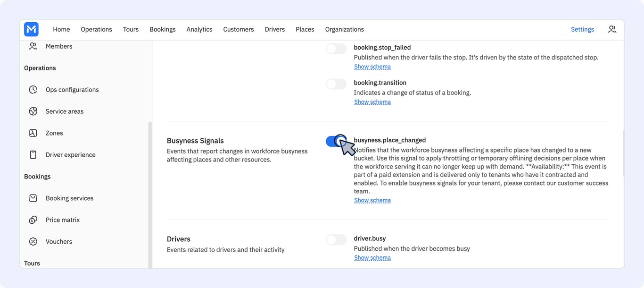Open the Analytics menu item
Screen dimensions: 644x288
(199, 29)
